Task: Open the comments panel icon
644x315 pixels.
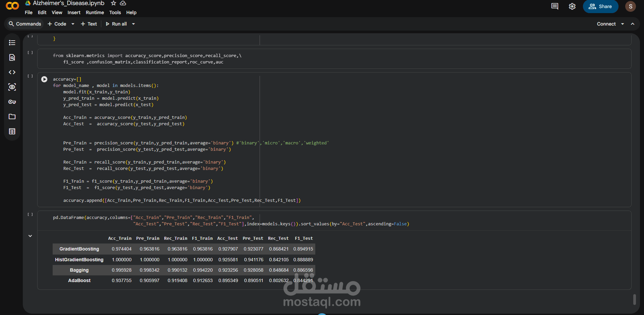Action: click(555, 6)
